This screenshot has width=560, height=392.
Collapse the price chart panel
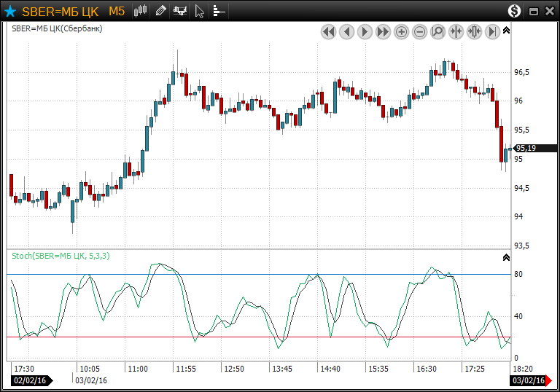[507, 30]
